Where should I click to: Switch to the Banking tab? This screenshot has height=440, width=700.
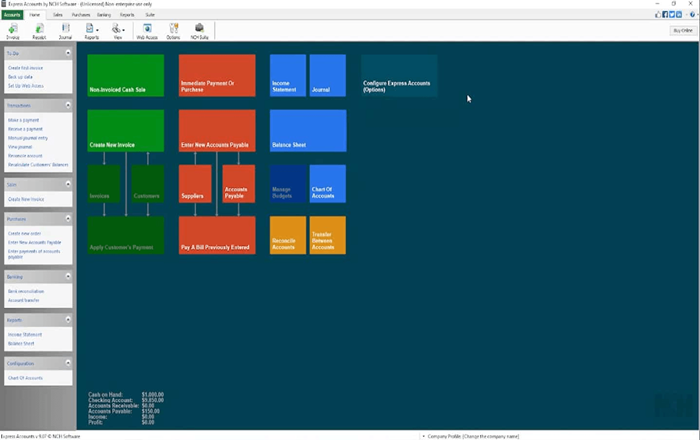click(104, 15)
